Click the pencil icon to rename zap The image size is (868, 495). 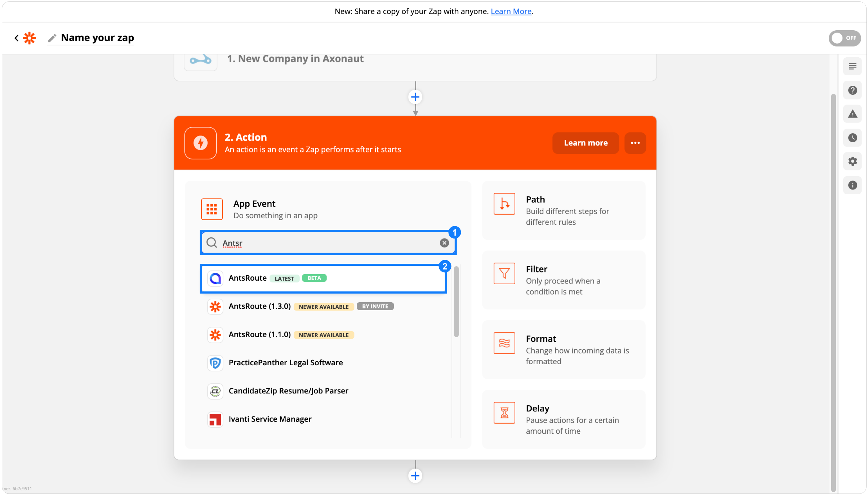(x=52, y=38)
